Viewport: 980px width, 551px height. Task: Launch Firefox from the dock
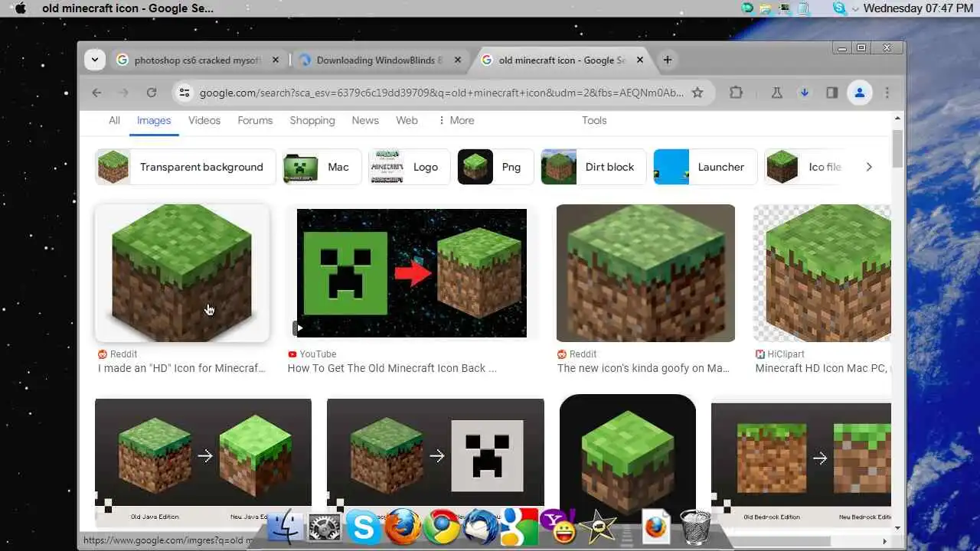click(403, 527)
